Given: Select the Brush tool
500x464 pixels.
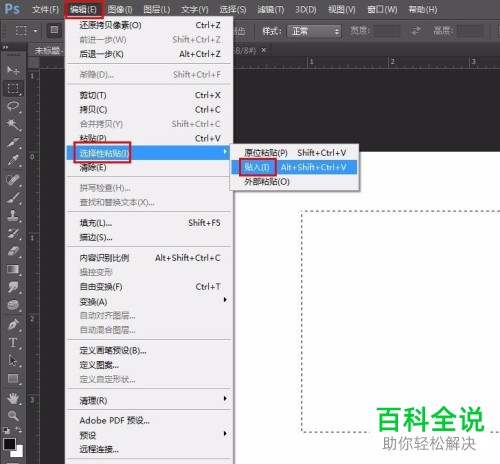Looking at the screenshot, I should (13, 198).
